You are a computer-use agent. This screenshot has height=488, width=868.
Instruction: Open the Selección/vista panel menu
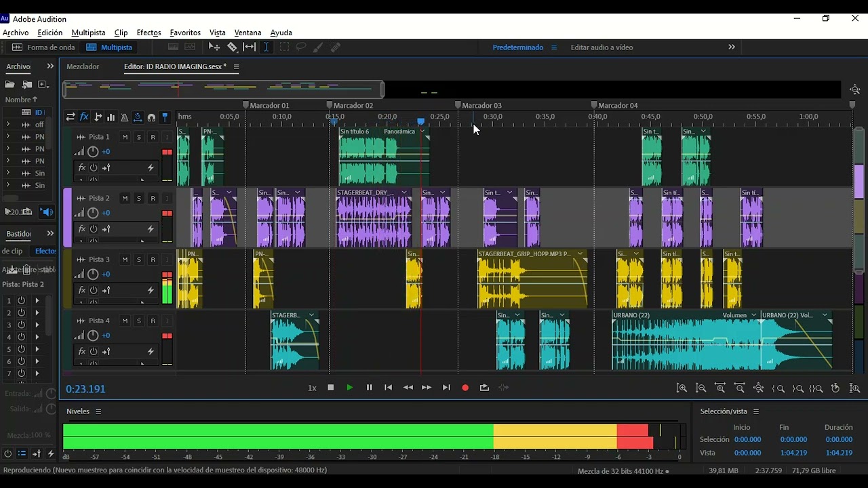pos(756,411)
